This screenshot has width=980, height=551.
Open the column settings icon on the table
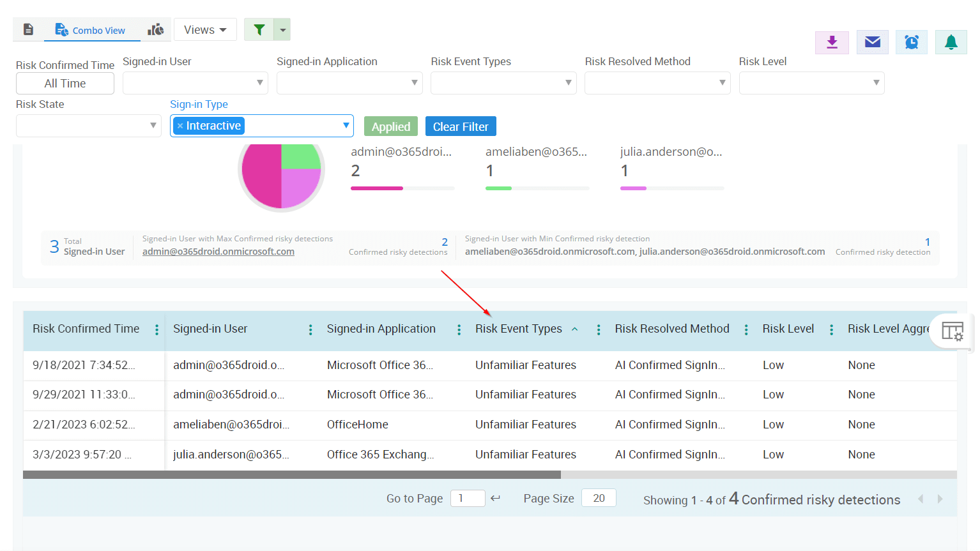tap(951, 331)
